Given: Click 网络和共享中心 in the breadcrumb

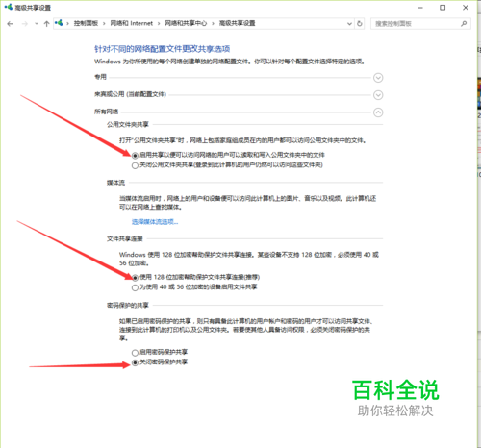Looking at the screenshot, I should (x=186, y=23).
